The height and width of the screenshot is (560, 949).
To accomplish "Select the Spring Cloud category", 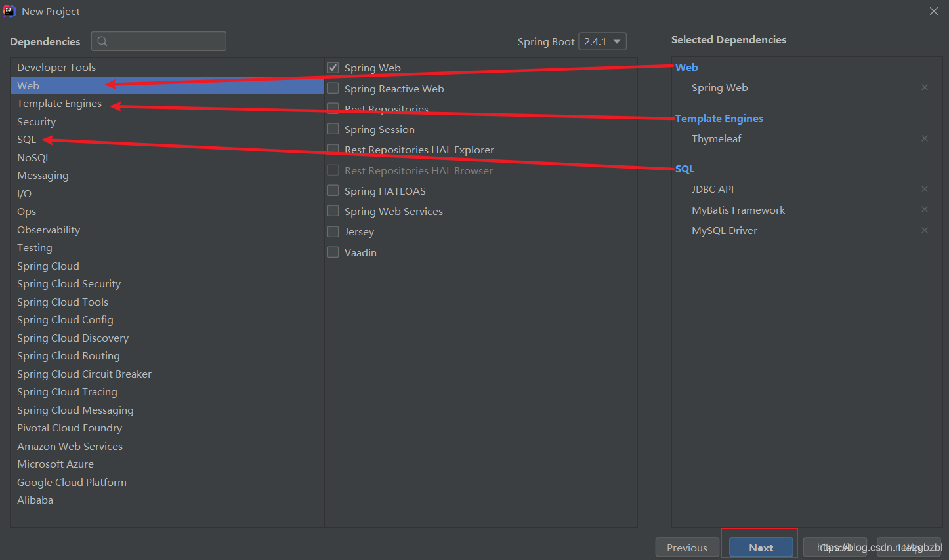I will coord(167,266).
